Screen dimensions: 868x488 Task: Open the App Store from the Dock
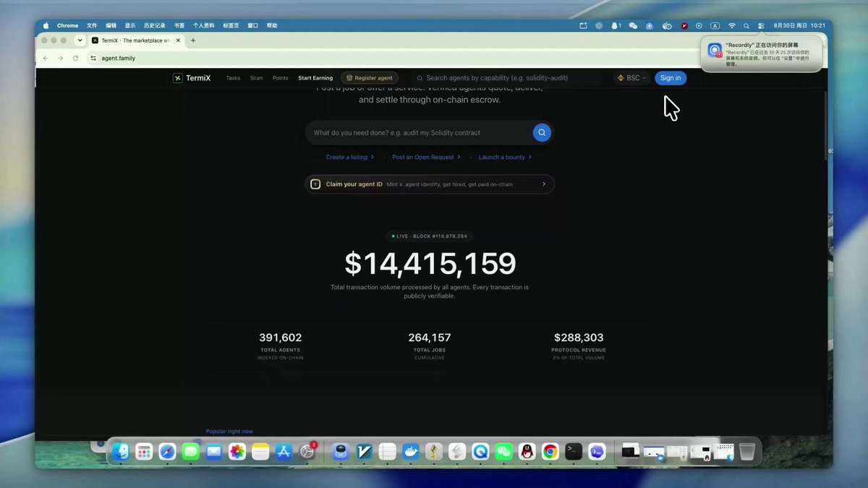click(x=284, y=452)
